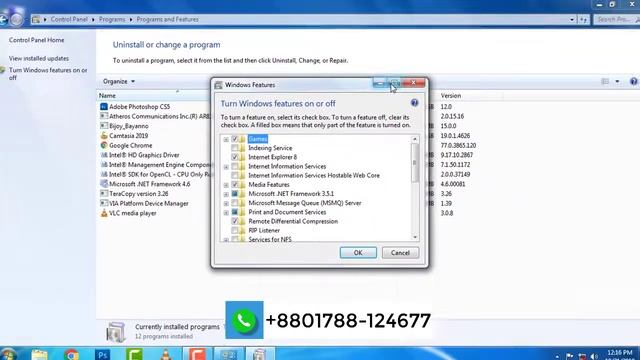Toggle Print and Document Services checkbox
This screenshot has width=640, height=360.
[x=235, y=212]
